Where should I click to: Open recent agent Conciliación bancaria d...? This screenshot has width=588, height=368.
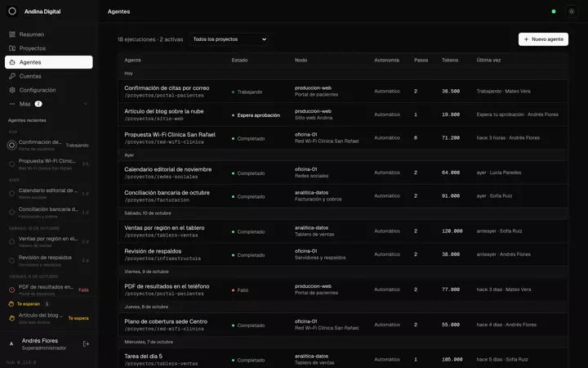point(49,212)
